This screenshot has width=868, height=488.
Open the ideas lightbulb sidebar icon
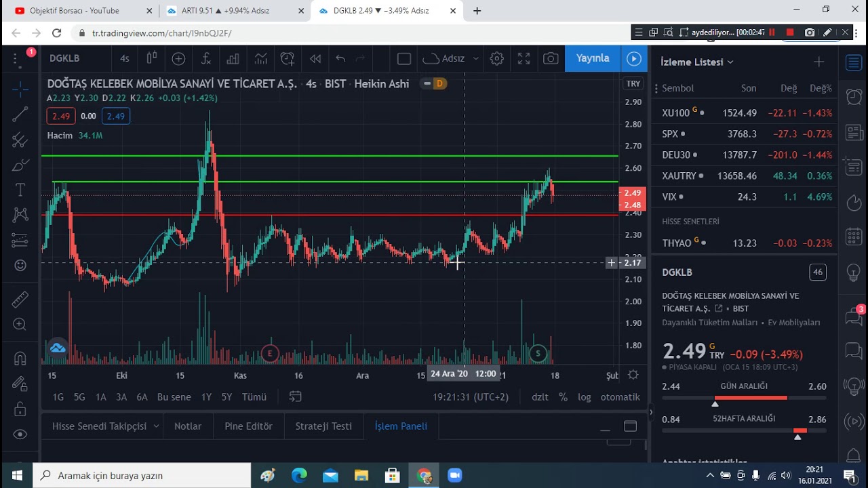click(x=854, y=272)
